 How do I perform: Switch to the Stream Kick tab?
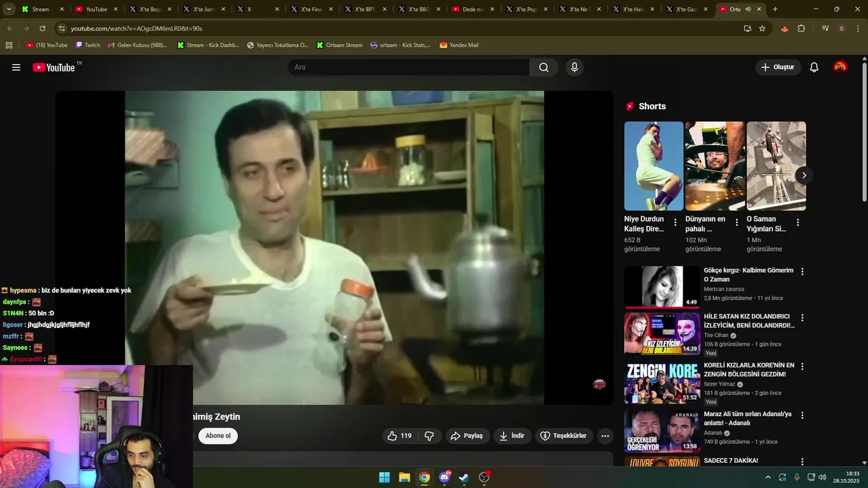pos(42,9)
